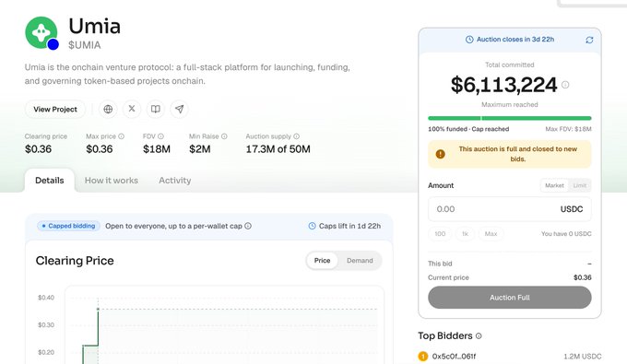The height and width of the screenshot is (364, 627).
Task: Open the Details tab
Action: coord(50,181)
